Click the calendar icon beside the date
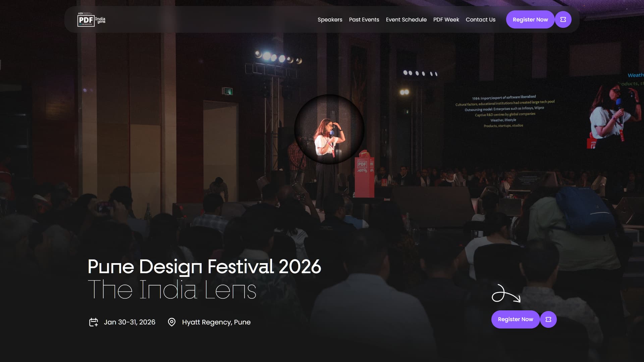644x362 pixels. point(94,322)
